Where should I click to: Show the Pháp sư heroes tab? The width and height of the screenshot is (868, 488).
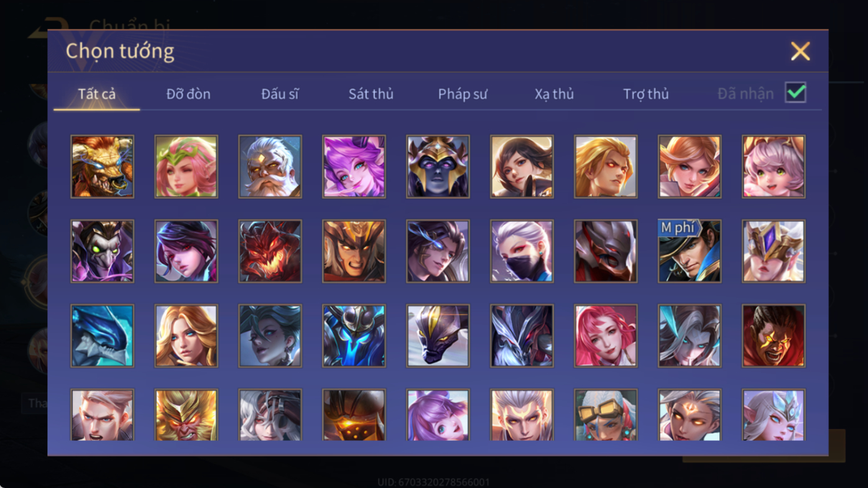[463, 94]
